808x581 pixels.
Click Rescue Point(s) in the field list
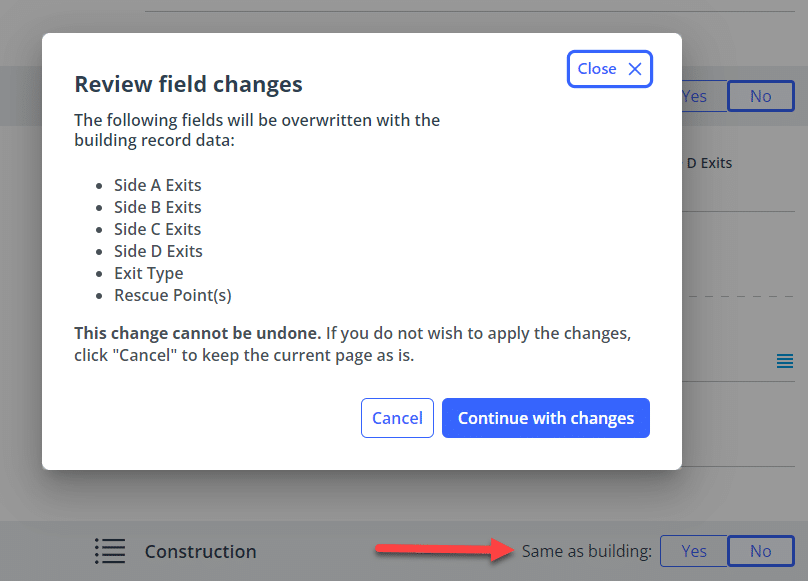click(x=173, y=295)
